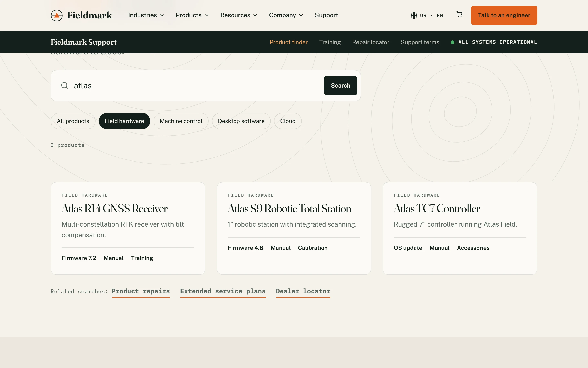Open the shopping cart icon
This screenshot has height=368, width=588.
[459, 14]
